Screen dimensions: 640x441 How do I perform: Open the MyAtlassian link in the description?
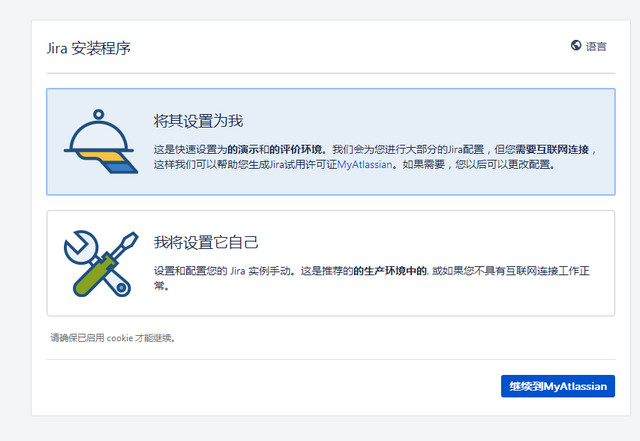366,163
